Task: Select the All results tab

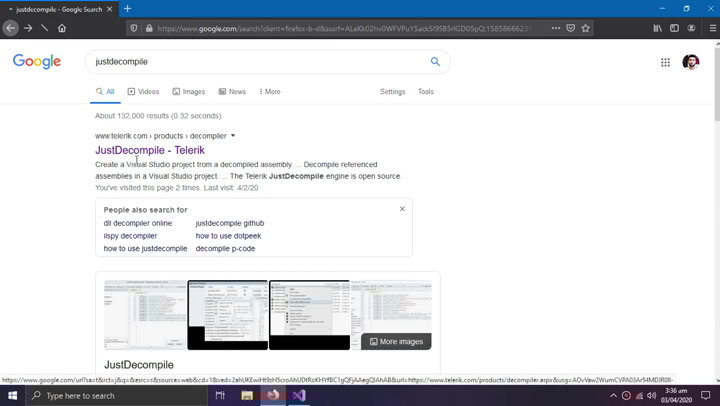Action: (x=105, y=91)
